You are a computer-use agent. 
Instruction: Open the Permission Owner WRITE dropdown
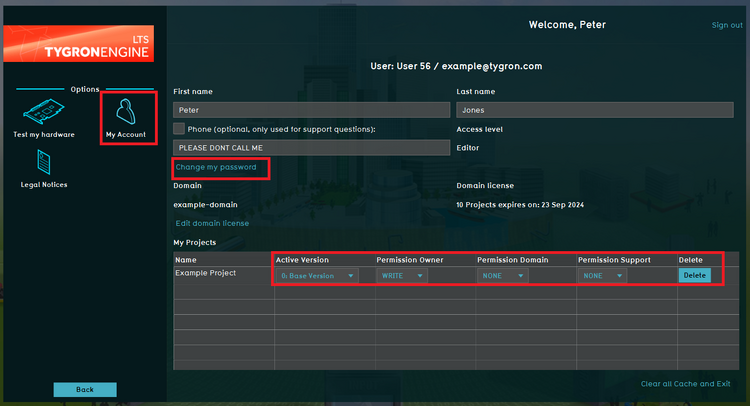402,276
